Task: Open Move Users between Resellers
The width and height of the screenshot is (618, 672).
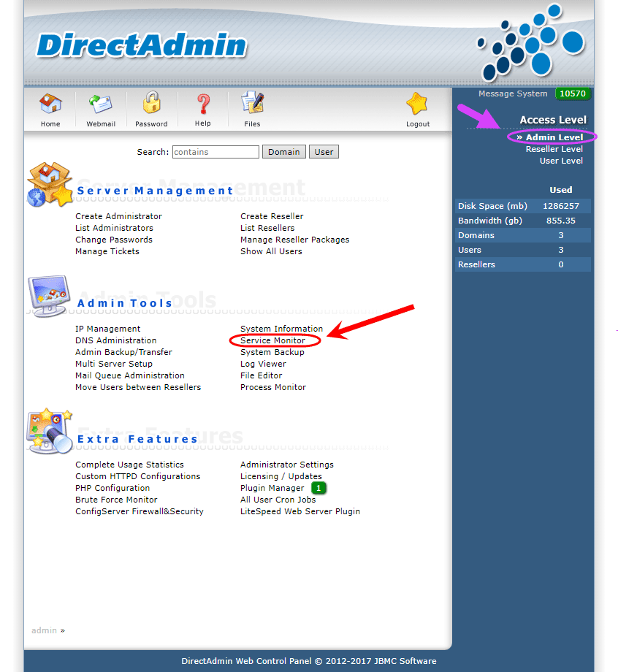Action: [x=138, y=387]
